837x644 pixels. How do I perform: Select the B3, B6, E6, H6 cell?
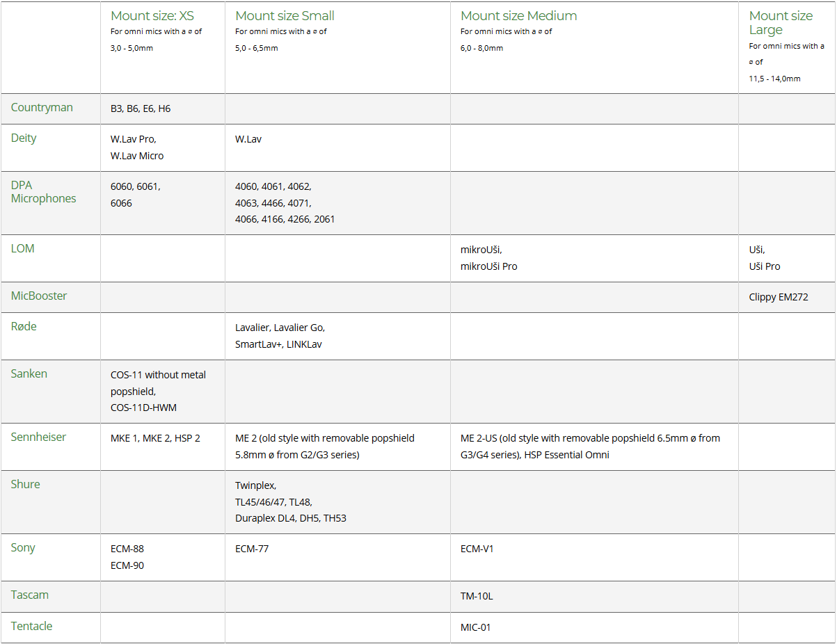pyautogui.click(x=141, y=108)
